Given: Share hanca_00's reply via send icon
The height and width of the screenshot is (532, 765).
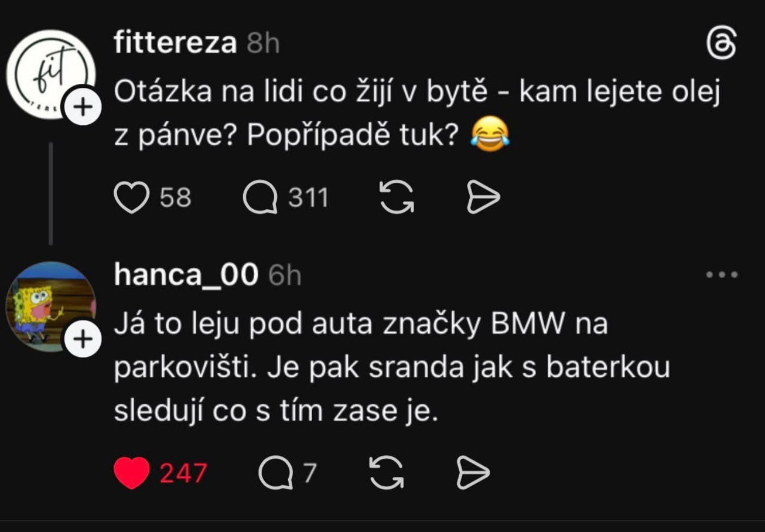Looking at the screenshot, I should coord(473,473).
